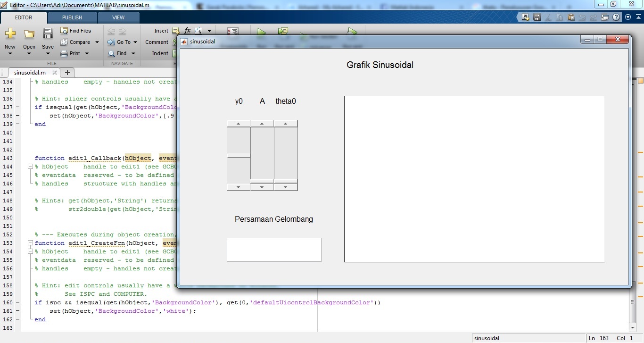The width and height of the screenshot is (644, 343).
Task: Click the up arrow of the y0 slider
Action: 239,124
